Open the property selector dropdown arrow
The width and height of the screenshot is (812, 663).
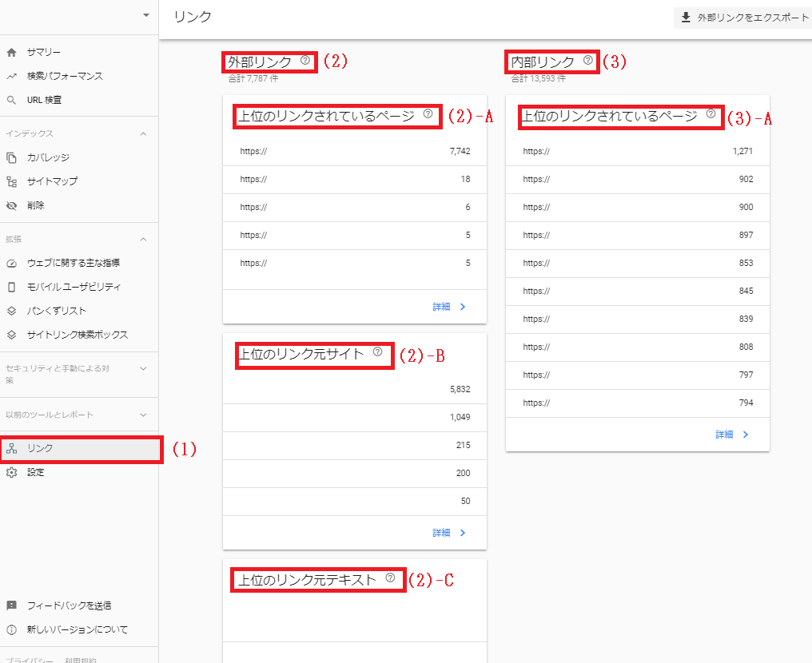click(x=145, y=15)
